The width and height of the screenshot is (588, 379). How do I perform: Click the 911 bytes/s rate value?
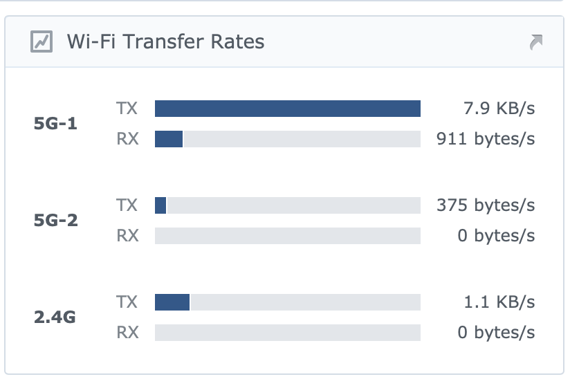[486, 139]
